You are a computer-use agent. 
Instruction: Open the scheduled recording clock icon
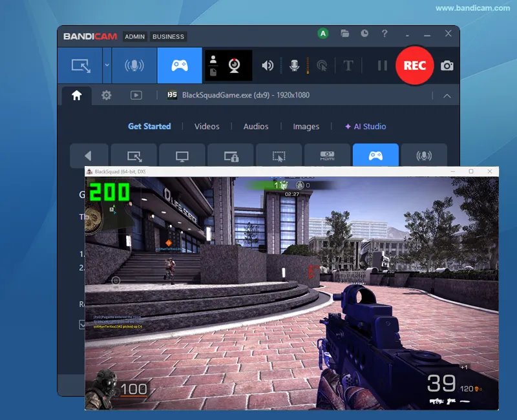[x=364, y=34]
